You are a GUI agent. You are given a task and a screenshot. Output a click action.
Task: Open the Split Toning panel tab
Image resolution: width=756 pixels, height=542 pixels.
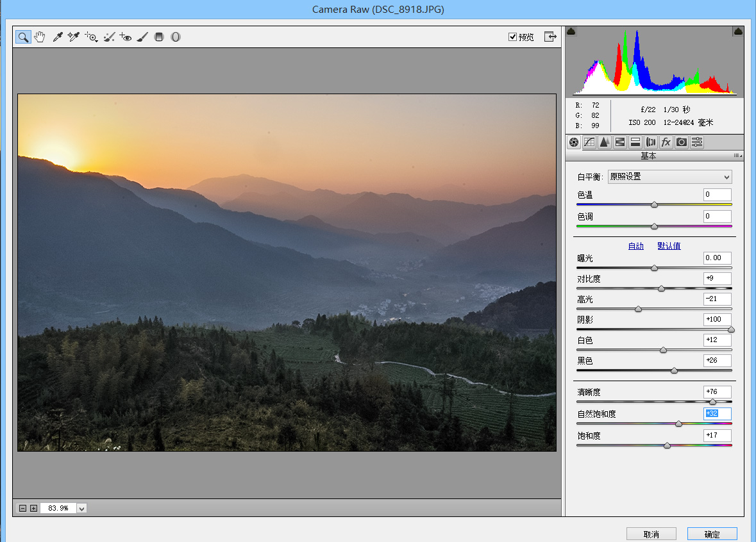pos(635,142)
